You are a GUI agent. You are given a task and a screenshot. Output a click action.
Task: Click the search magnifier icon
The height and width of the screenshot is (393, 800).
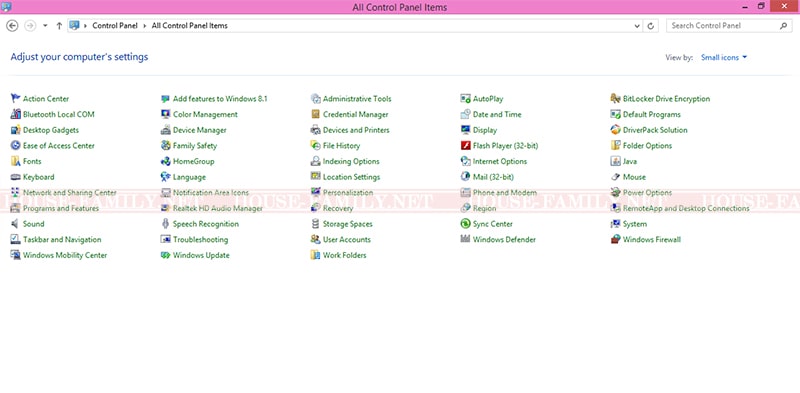784,26
